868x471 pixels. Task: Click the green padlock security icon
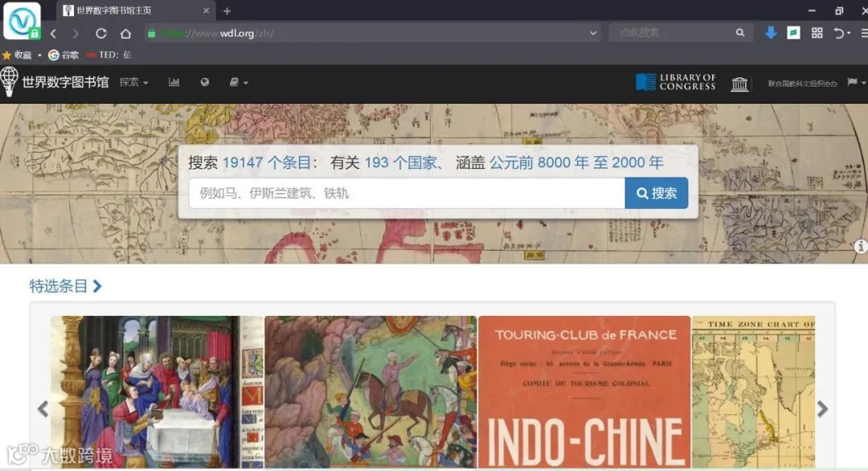pyautogui.click(x=151, y=33)
